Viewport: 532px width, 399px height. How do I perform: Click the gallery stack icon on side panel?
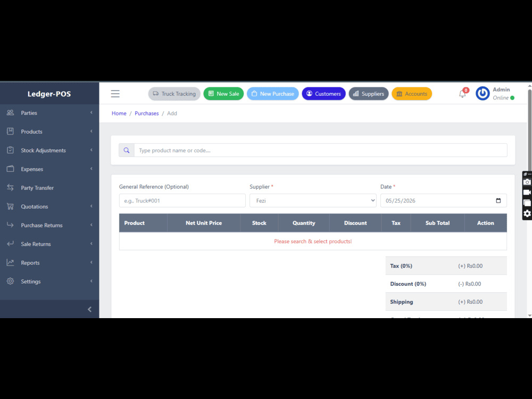(527, 203)
